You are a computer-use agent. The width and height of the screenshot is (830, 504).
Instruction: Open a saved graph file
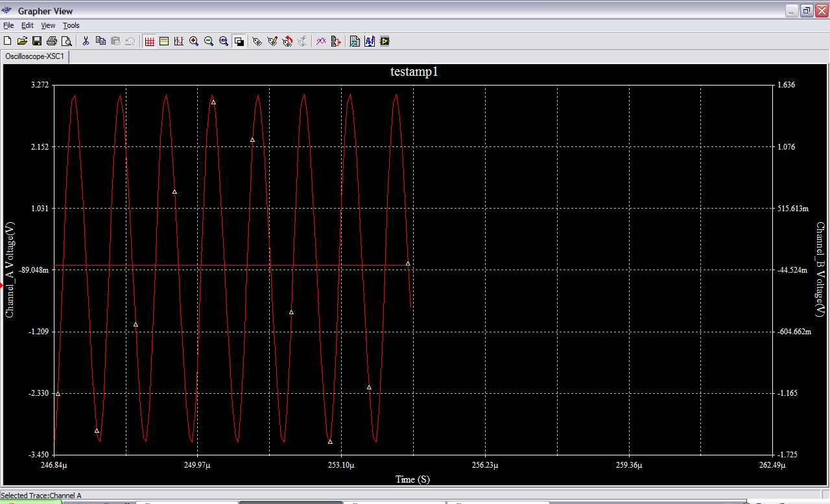click(x=23, y=41)
